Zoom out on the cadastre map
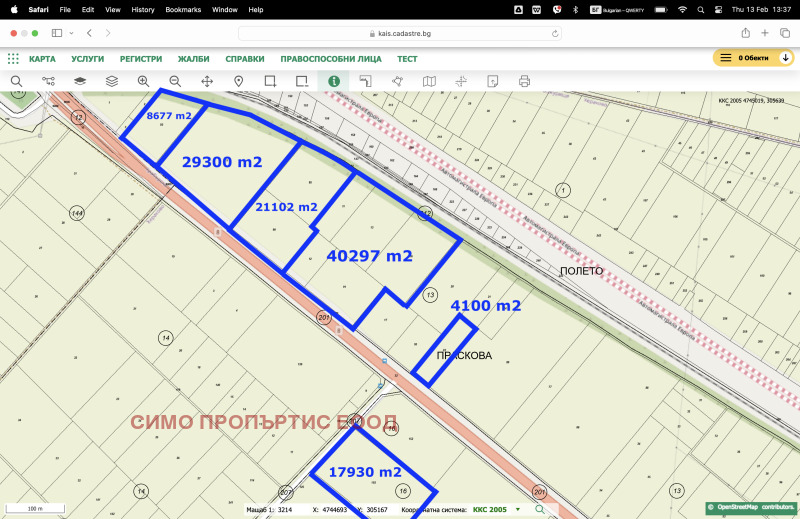This screenshot has height=519, width=800. tap(175, 81)
